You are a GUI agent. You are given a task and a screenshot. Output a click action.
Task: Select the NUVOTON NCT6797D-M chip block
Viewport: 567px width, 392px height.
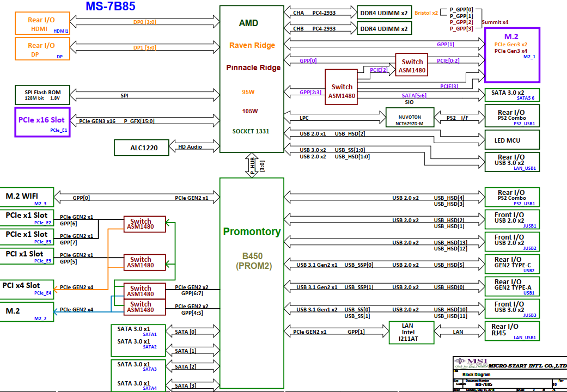coord(410,117)
